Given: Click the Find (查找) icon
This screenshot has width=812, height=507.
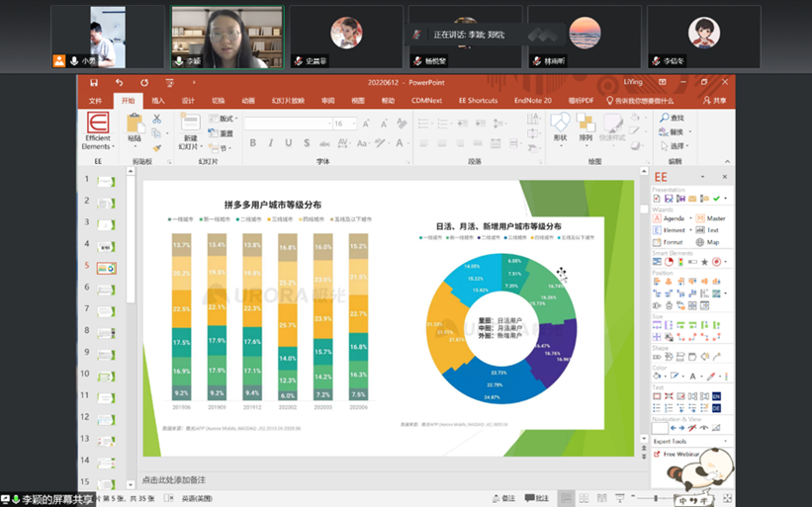Looking at the screenshot, I should tap(672, 118).
